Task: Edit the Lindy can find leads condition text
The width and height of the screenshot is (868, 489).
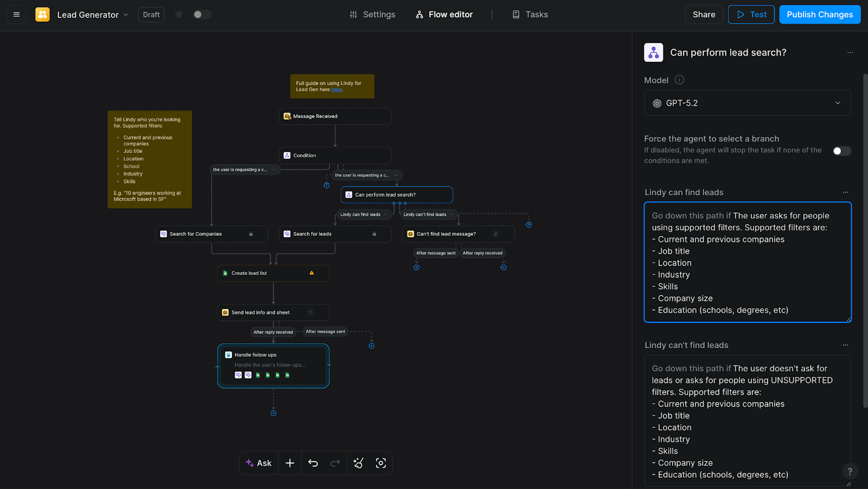Action: pos(748,262)
